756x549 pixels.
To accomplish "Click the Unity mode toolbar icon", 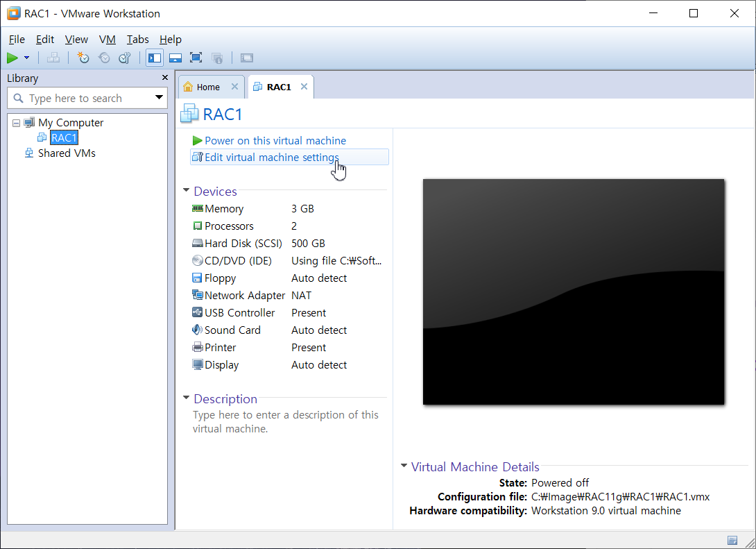I will point(217,58).
